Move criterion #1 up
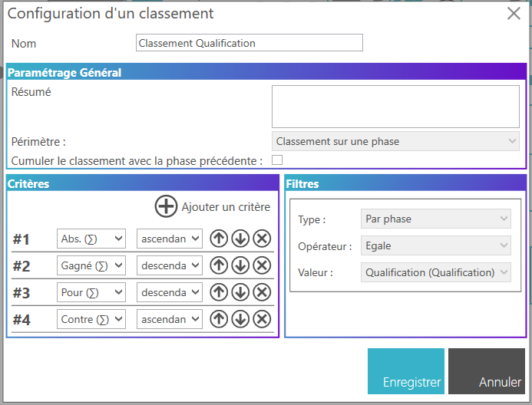The image size is (532, 405). [x=219, y=239]
